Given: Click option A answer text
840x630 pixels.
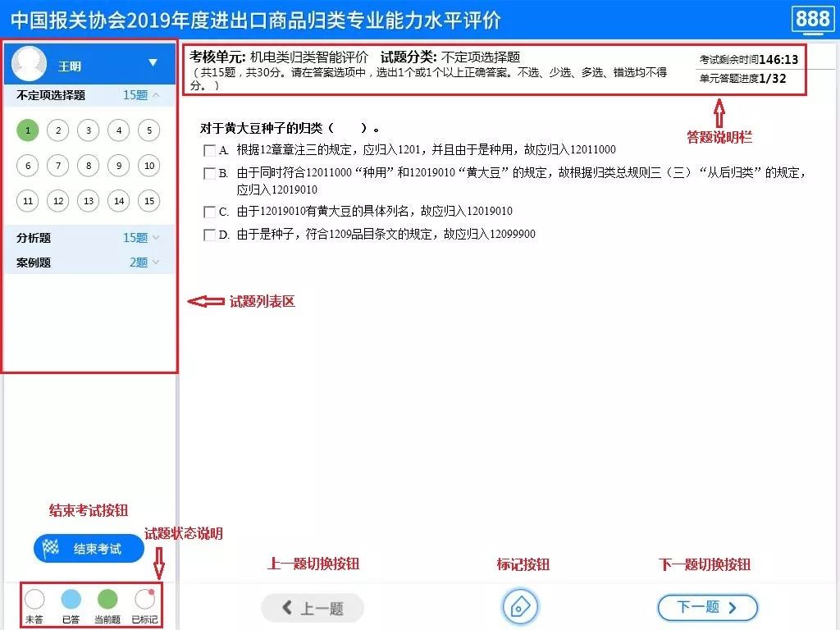Looking at the screenshot, I should [x=426, y=150].
